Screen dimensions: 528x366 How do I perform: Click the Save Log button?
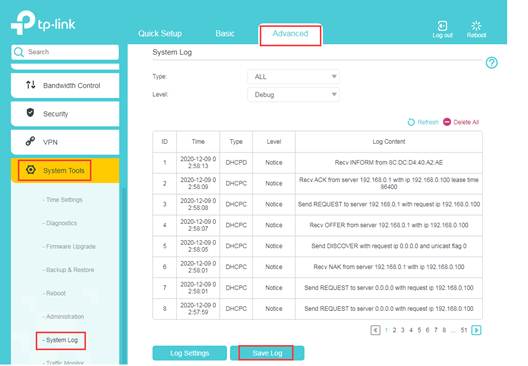267,353
